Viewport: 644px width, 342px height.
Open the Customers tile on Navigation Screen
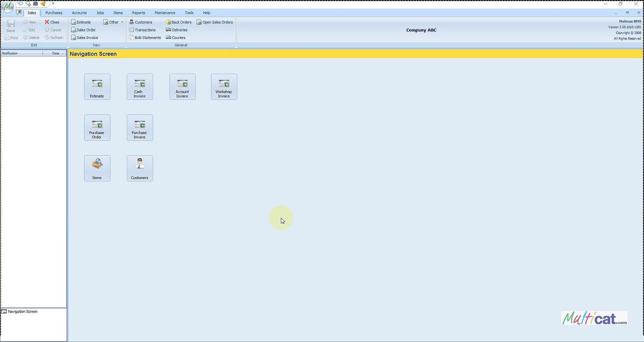tap(140, 168)
